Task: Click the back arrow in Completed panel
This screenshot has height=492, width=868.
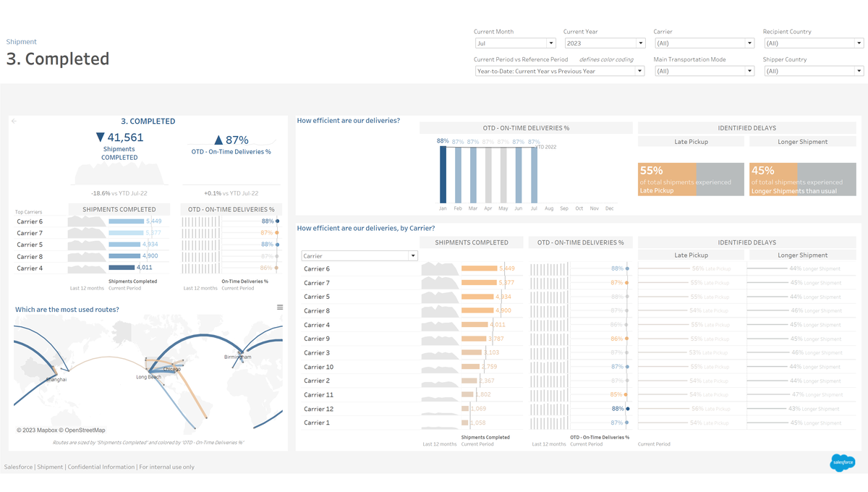Action: (14, 122)
